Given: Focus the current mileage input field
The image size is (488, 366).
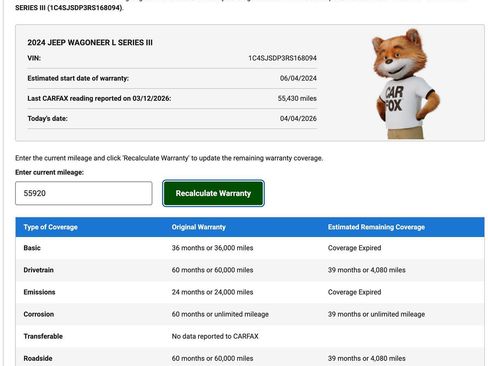Looking at the screenshot, I should pos(84,193).
